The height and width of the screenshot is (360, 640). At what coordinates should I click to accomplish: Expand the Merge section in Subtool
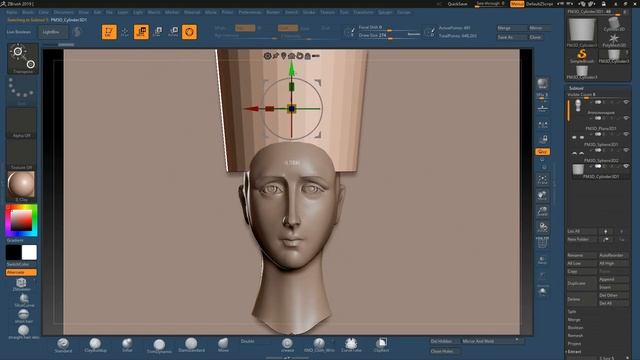tap(574, 320)
